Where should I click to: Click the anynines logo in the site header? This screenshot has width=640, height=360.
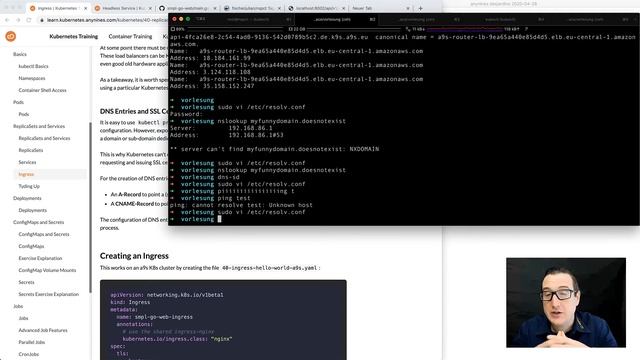(x=11, y=36)
